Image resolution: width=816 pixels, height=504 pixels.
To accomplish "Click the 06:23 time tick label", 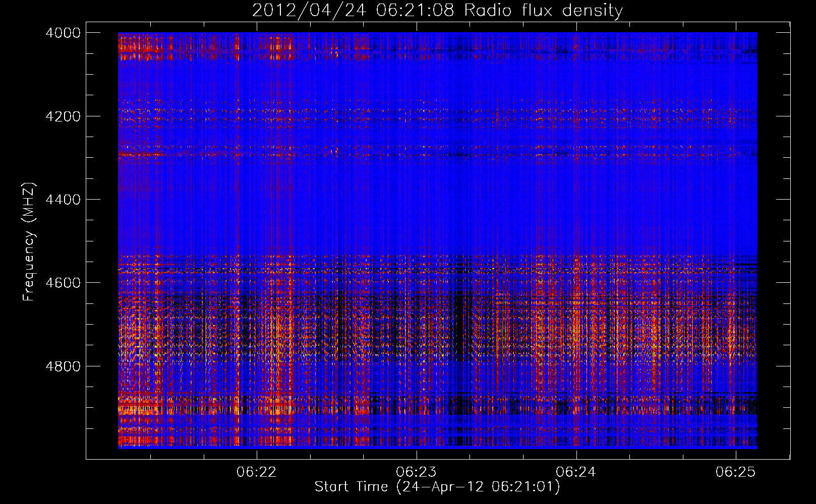I will tap(416, 472).
